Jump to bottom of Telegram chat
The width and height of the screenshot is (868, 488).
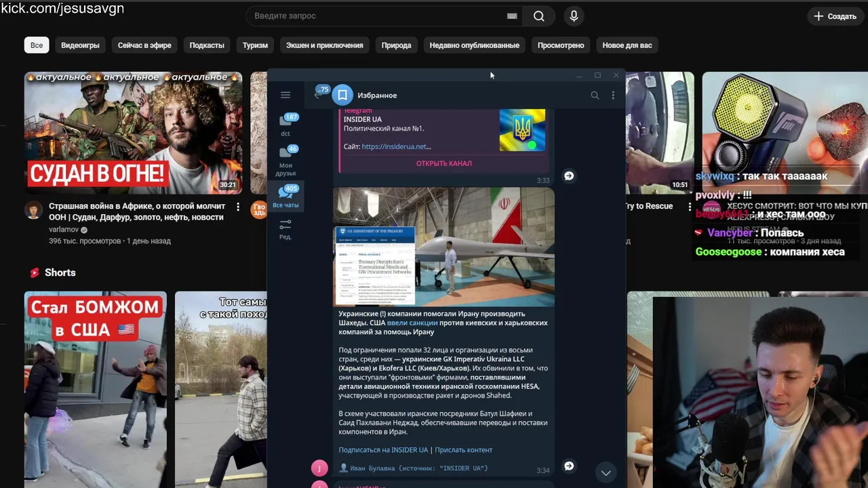click(606, 472)
